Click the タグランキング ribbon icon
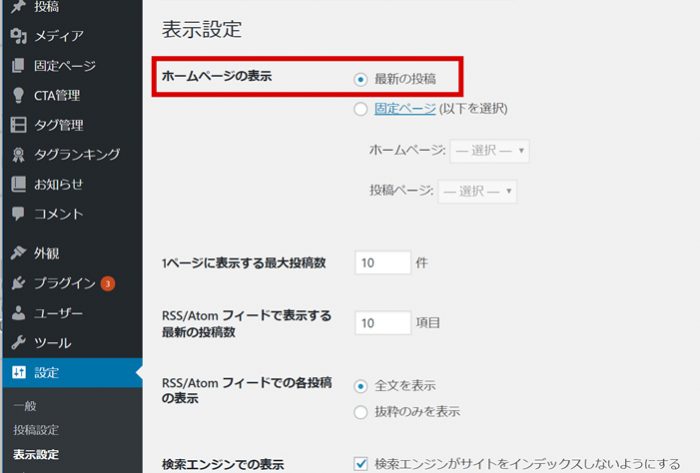 pos(17,155)
